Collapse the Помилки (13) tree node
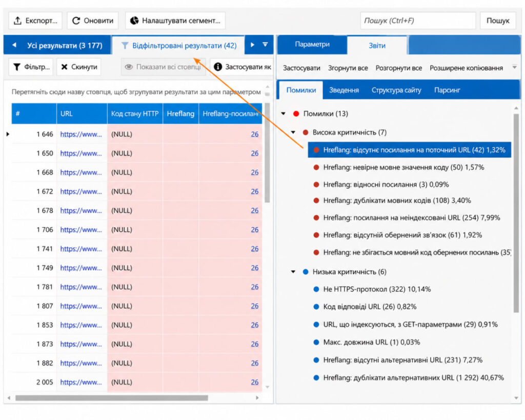525x420 pixels. (x=284, y=113)
